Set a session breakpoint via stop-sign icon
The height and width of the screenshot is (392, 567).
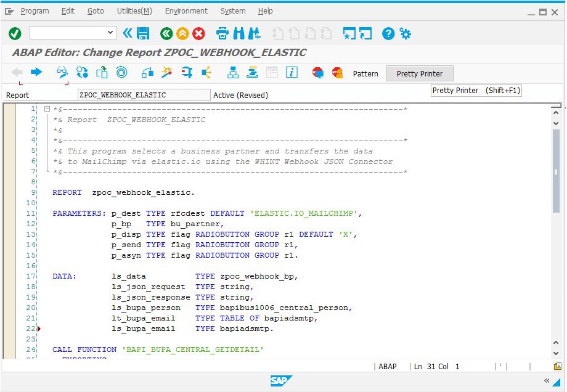pos(317,72)
